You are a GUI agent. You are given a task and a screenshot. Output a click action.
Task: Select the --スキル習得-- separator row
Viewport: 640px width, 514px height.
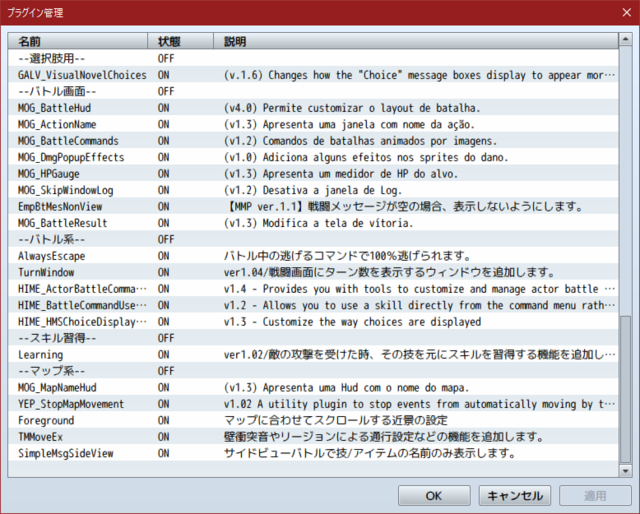(313, 338)
